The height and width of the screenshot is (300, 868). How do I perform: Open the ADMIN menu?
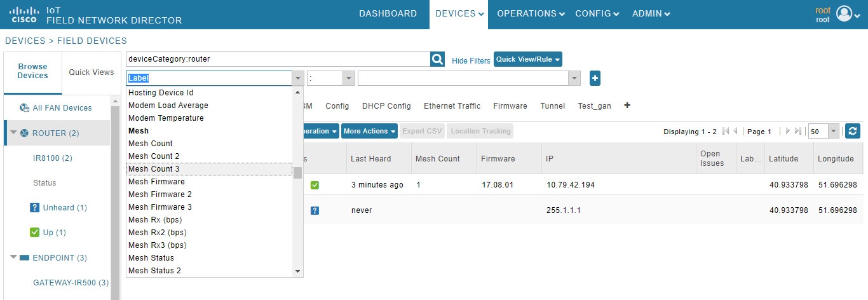[x=651, y=14]
